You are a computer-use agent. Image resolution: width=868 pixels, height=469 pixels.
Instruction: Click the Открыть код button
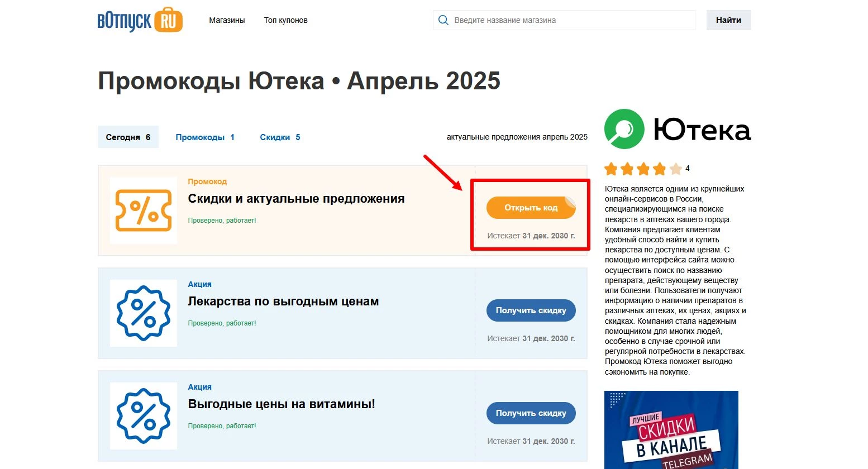click(530, 207)
